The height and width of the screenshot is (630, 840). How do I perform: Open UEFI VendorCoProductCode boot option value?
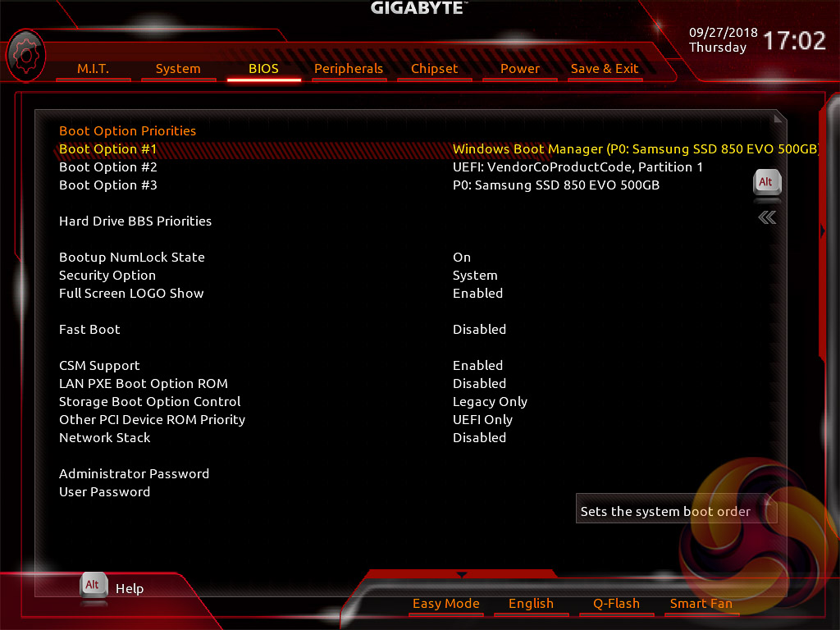click(577, 167)
